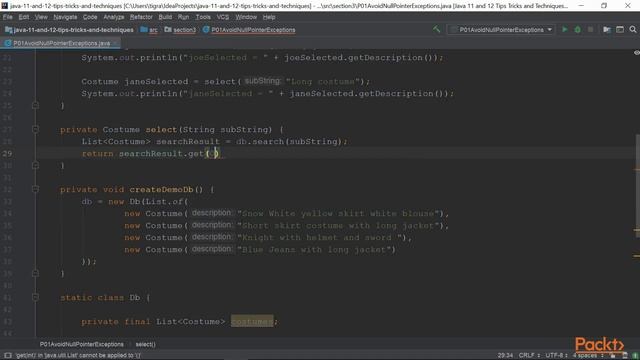
Task: Click the section3 package icon in navigation bar
Action: tap(168, 29)
